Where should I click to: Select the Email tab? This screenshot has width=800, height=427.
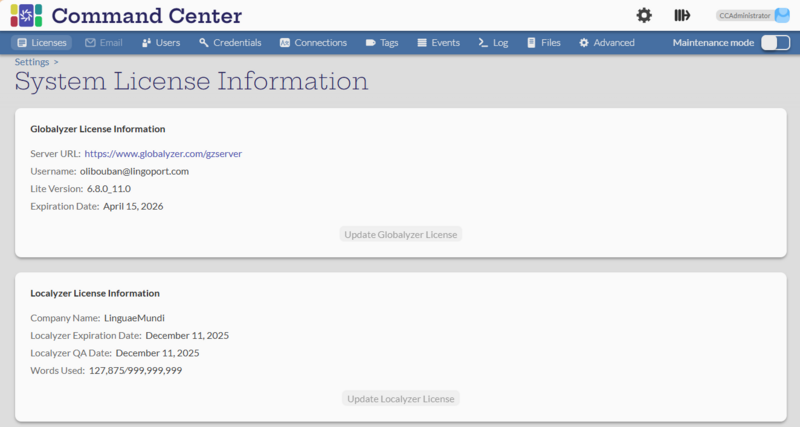pyautogui.click(x=104, y=43)
